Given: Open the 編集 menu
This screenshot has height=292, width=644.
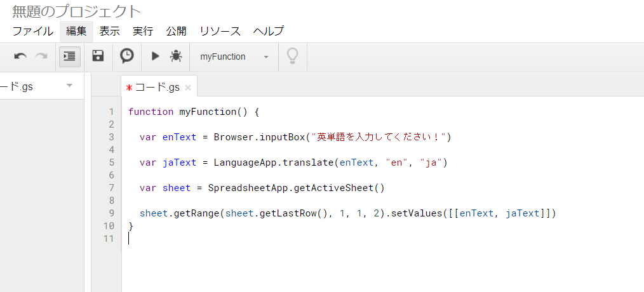Looking at the screenshot, I should pyautogui.click(x=76, y=31).
